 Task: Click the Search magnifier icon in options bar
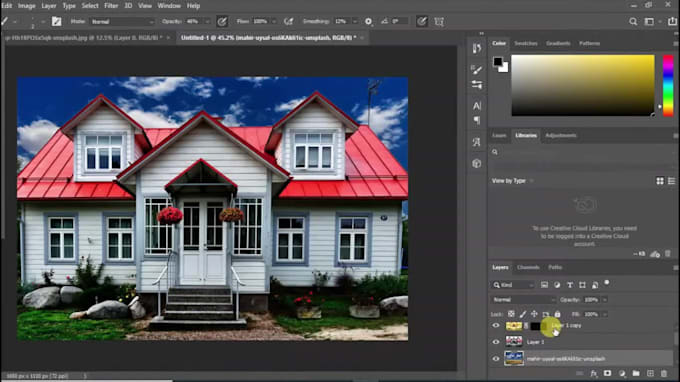point(633,21)
